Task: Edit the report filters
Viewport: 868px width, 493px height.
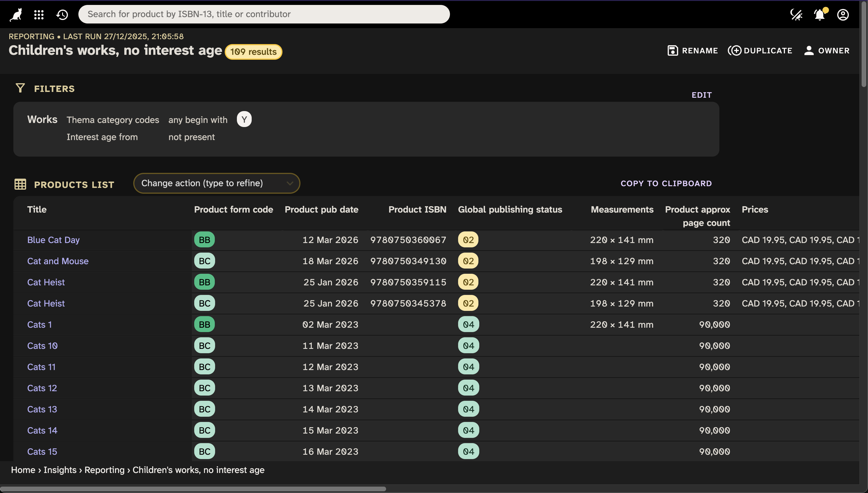Action: tap(701, 95)
